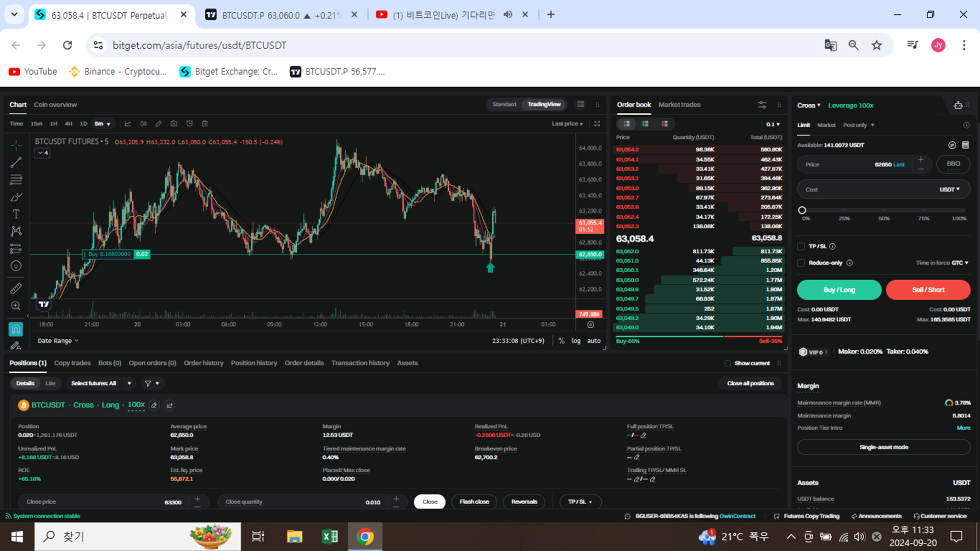The width and height of the screenshot is (980, 551).
Task: Switch chart to Standard view
Action: [x=504, y=104]
